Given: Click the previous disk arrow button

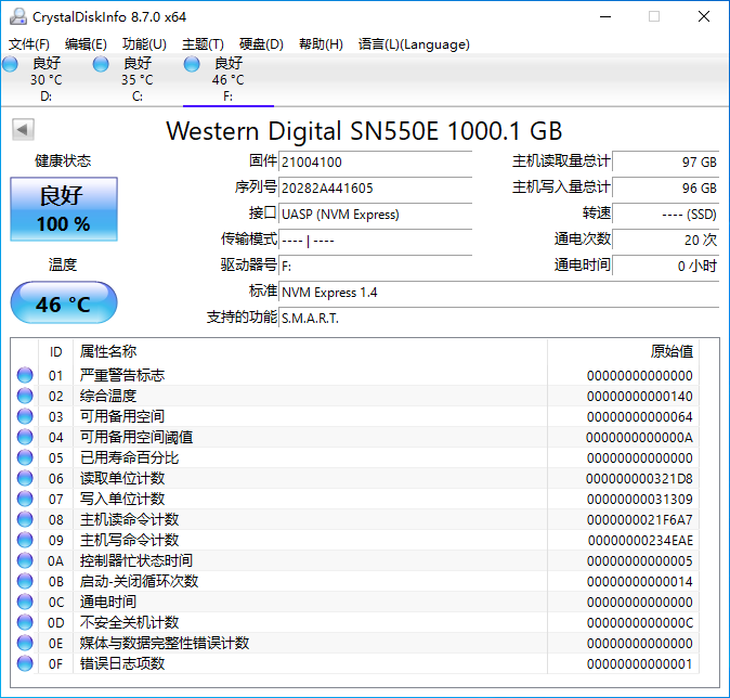Looking at the screenshot, I should coord(23,130).
